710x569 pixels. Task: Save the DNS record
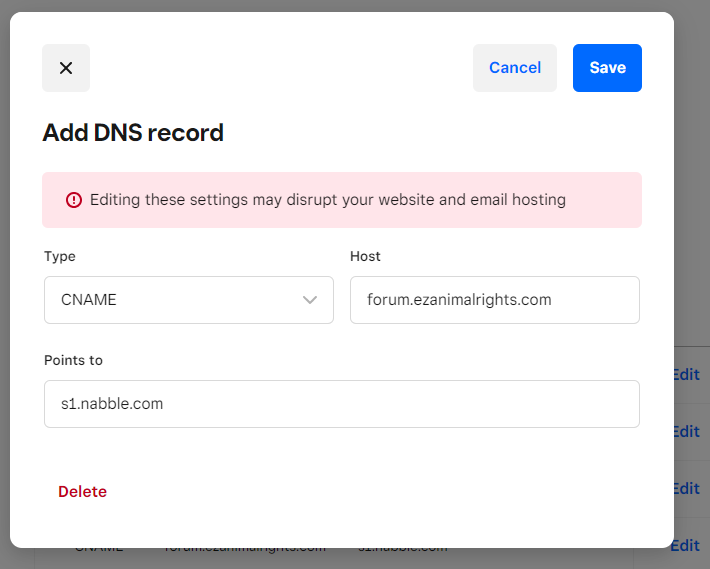tap(607, 68)
